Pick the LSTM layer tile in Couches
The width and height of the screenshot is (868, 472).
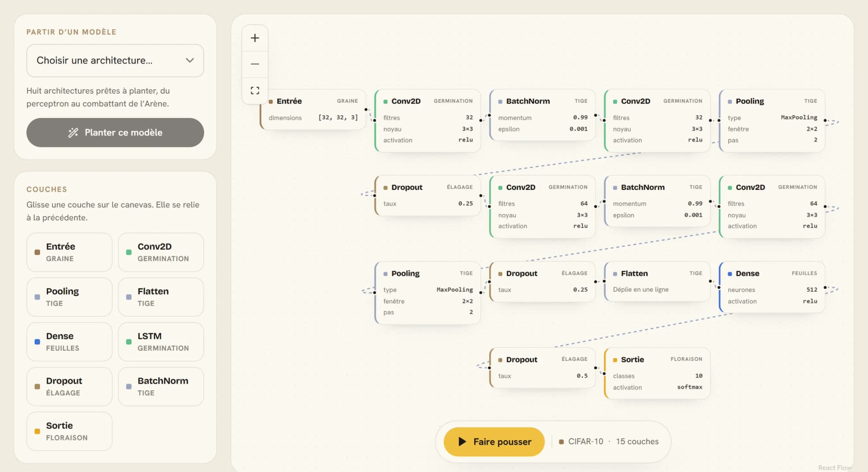coord(161,342)
